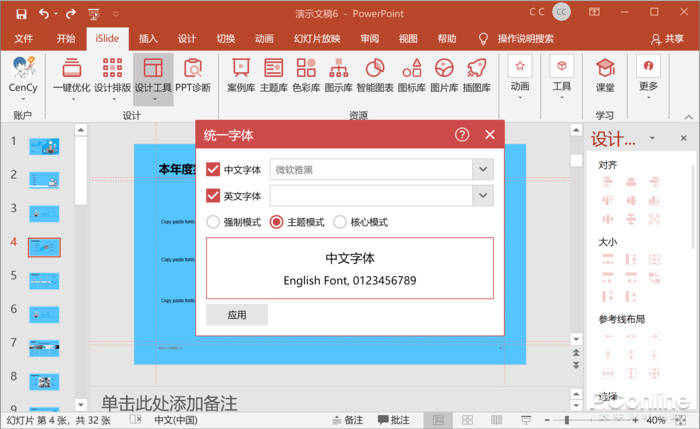700x429 pixels.
Task: Uncheck the 英文字体 checkbox
Action: pyautogui.click(x=212, y=196)
